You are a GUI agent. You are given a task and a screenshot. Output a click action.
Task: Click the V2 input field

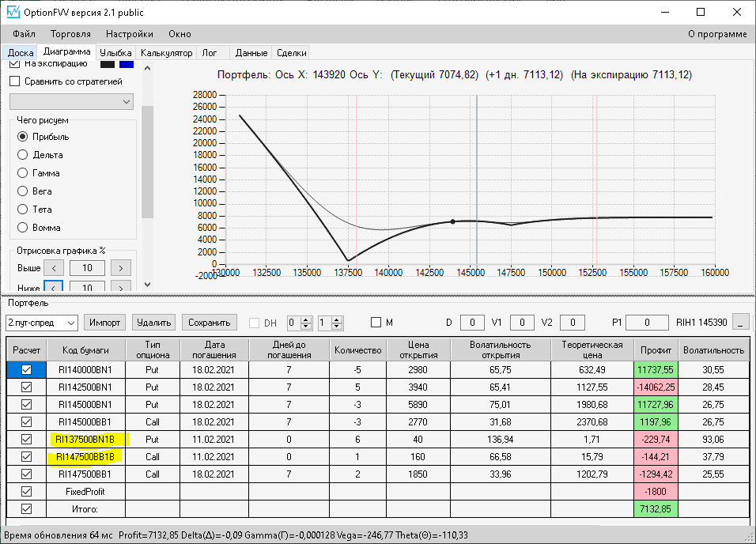click(573, 322)
